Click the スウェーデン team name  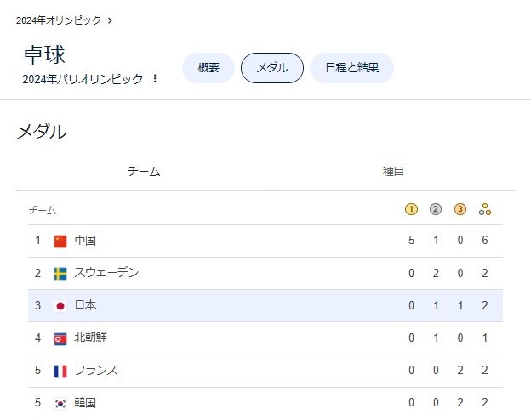tap(106, 272)
